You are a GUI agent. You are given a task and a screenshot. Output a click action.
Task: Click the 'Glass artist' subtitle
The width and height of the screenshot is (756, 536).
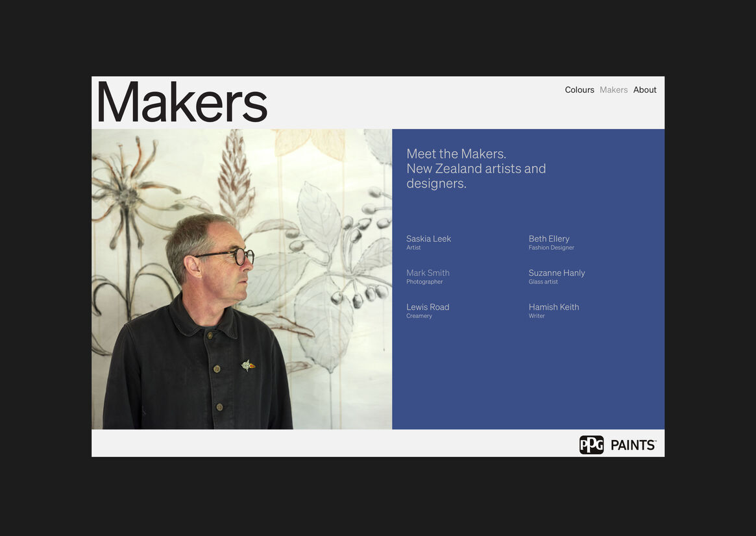click(x=543, y=282)
